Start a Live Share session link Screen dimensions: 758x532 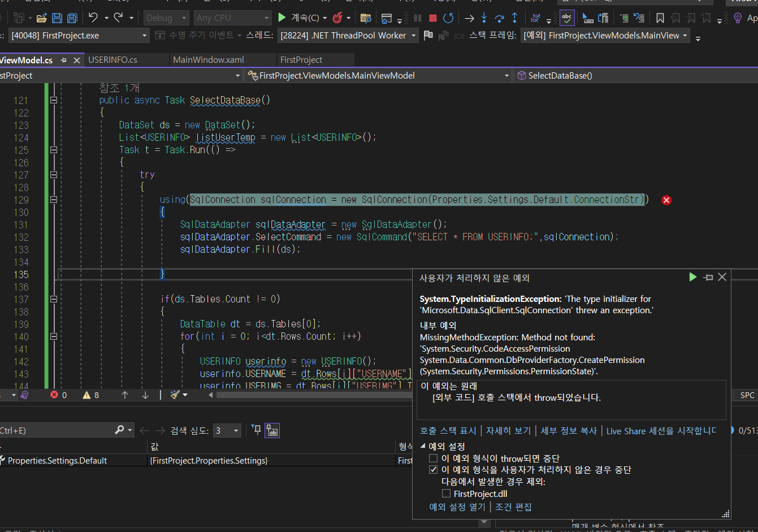[661, 431]
